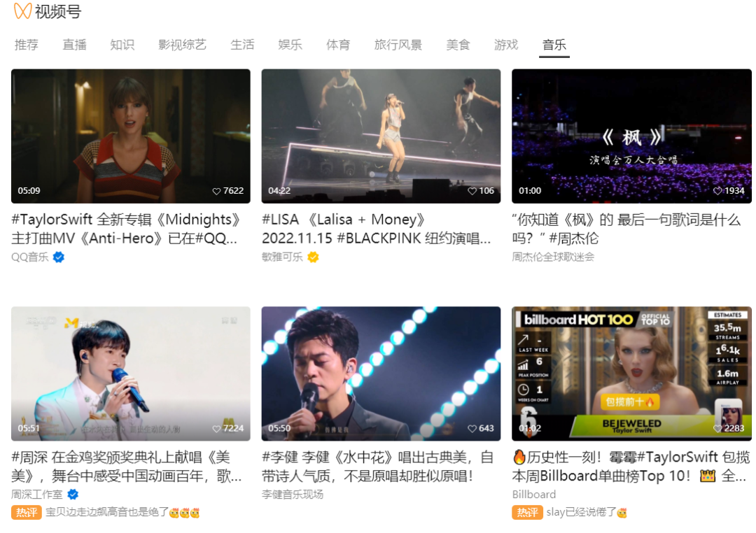
Task: Click hot comment 宝贝边走边飙高音也是绝了
Action: [122, 513]
